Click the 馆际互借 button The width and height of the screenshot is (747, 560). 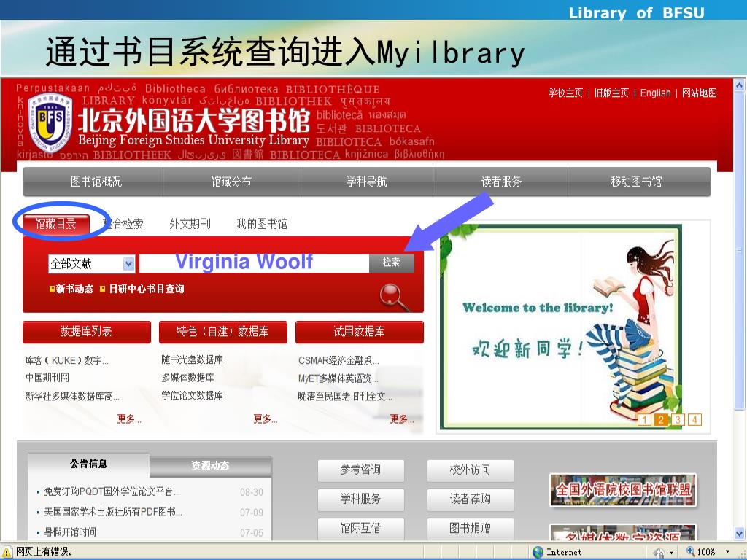[x=360, y=528]
